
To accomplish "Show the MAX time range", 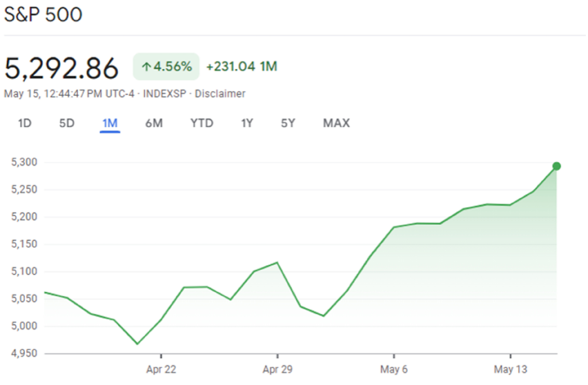I will click(x=336, y=123).
